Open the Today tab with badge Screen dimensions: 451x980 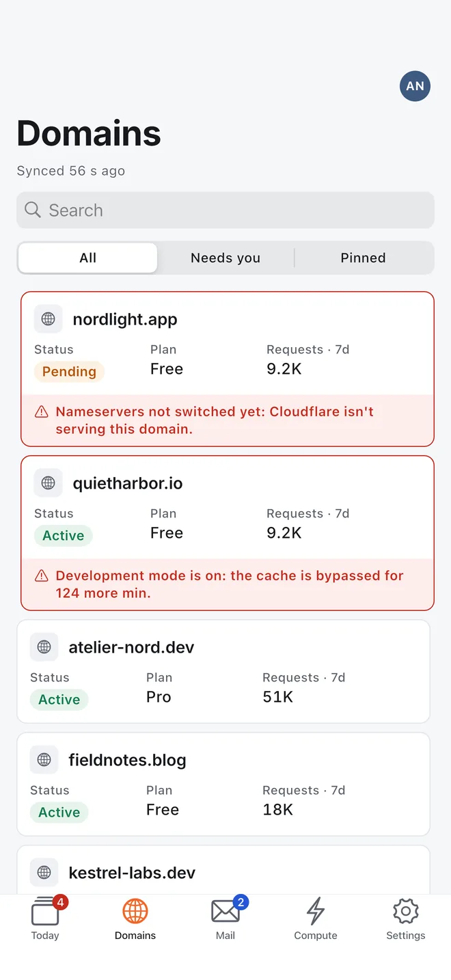pos(45,918)
